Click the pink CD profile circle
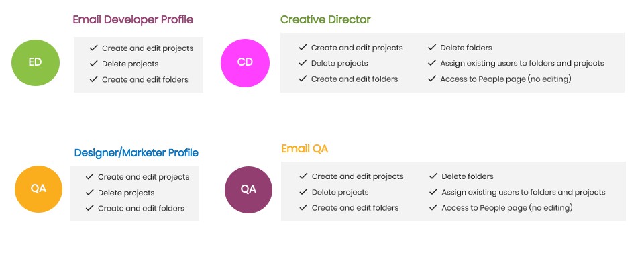The height and width of the screenshot is (259, 644). pyautogui.click(x=246, y=63)
